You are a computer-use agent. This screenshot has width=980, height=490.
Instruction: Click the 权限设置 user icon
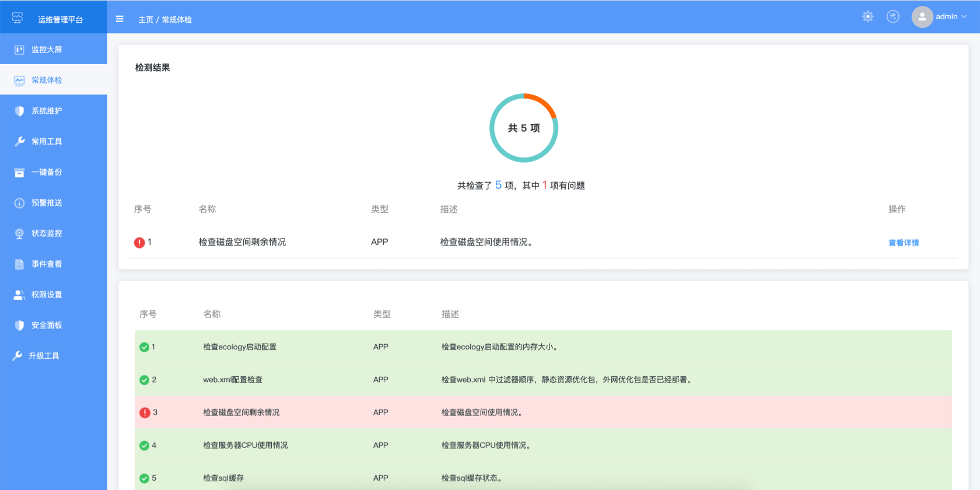19,295
